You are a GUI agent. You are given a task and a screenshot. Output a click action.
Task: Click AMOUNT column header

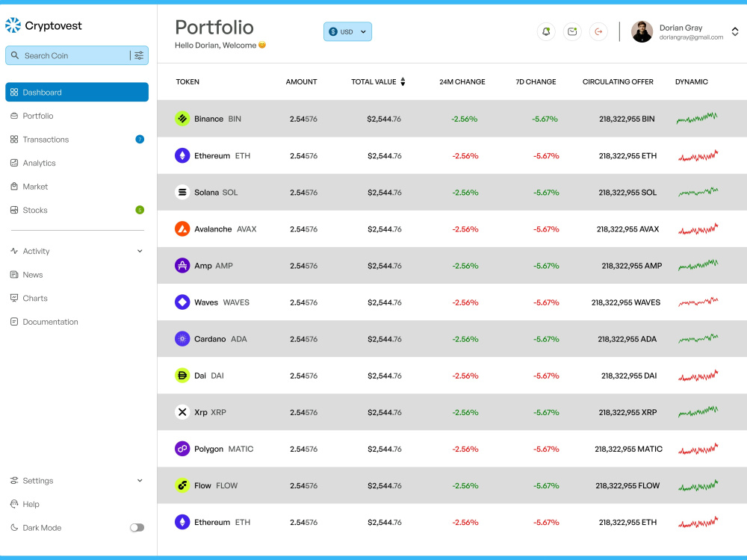301,82
